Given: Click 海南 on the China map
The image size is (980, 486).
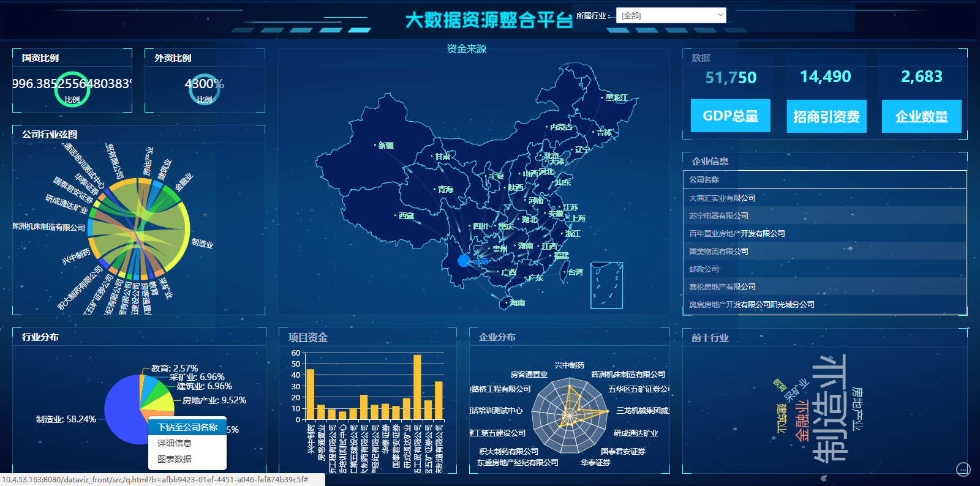Looking at the screenshot, I should tap(518, 302).
